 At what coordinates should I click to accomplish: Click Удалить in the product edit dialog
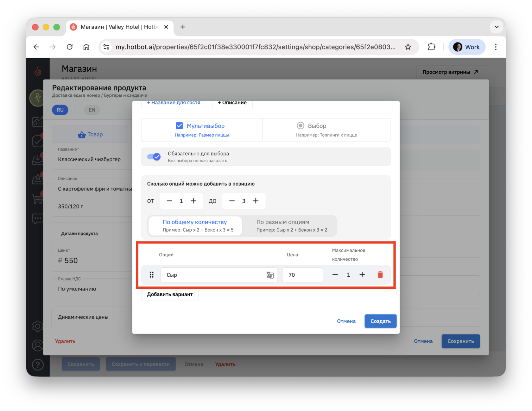tap(65, 341)
